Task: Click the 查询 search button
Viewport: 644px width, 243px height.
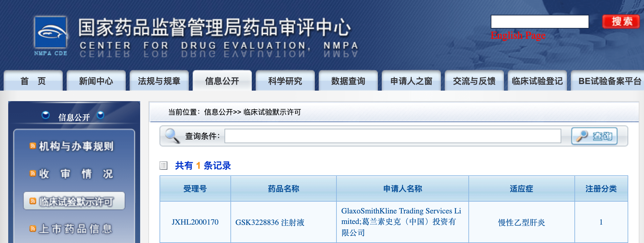Action: (x=594, y=136)
